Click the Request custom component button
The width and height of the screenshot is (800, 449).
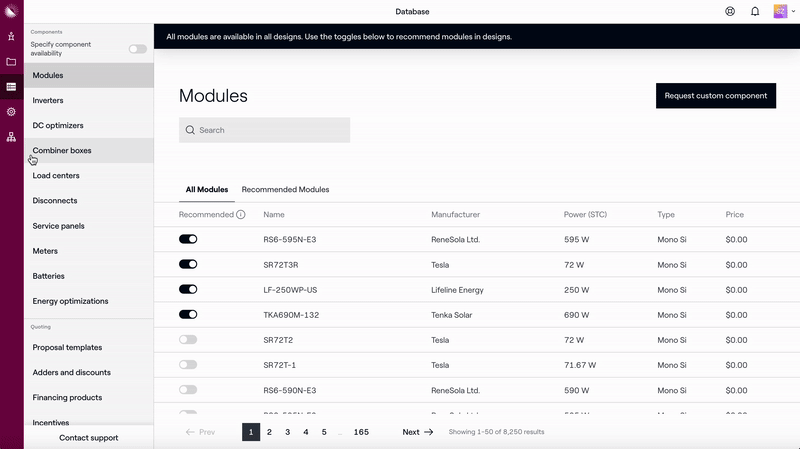click(x=715, y=96)
